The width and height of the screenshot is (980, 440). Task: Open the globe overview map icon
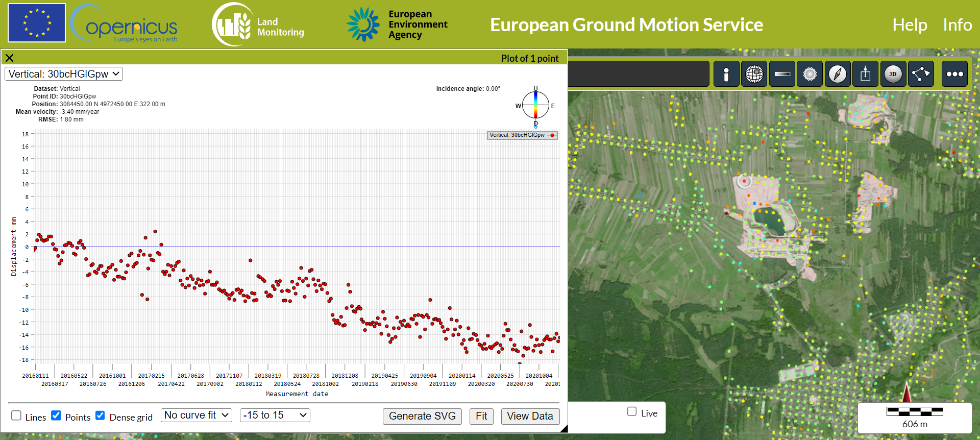(x=754, y=74)
